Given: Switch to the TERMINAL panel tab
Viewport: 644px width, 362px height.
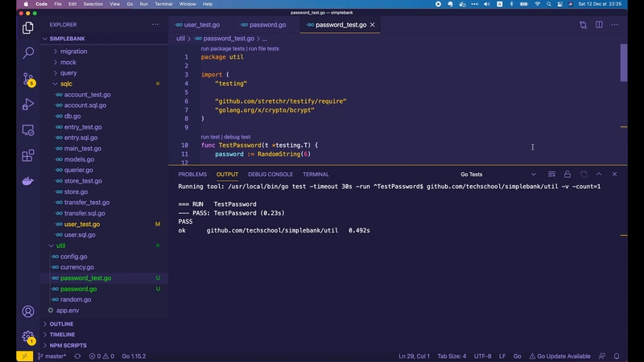Looking at the screenshot, I should click(316, 174).
